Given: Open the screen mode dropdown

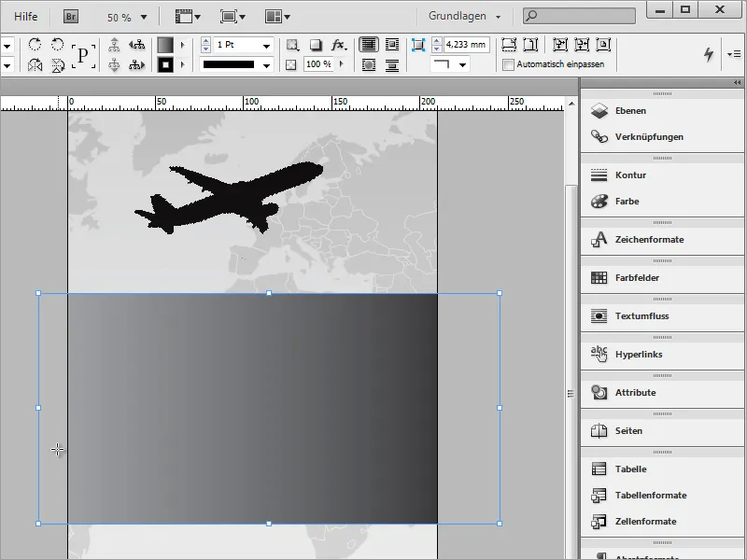Looking at the screenshot, I should pos(233,17).
